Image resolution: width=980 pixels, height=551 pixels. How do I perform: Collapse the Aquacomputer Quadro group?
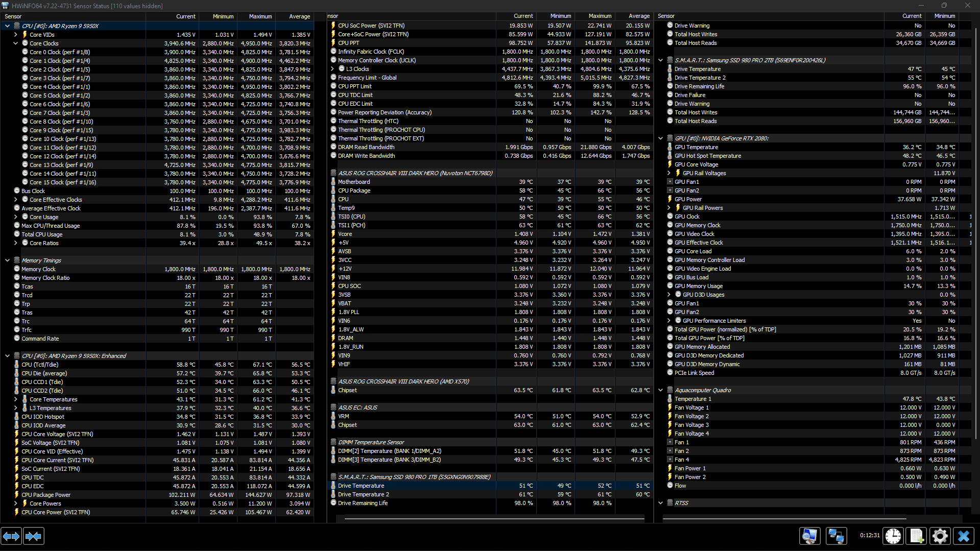pos(660,390)
